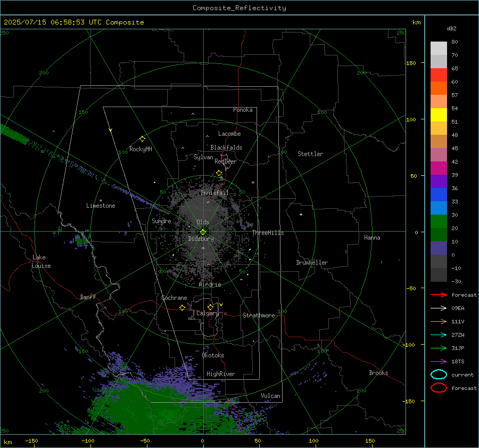Click the Brooks city label
479x448 pixels.
coord(378,373)
